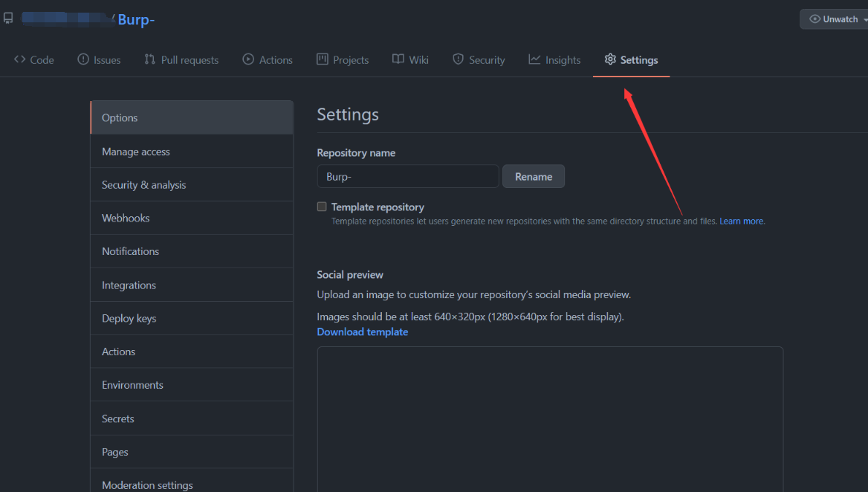Image resolution: width=868 pixels, height=492 pixels.
Task: Open Security & analysis sidebar item
Action: pyautogui.click(x=192, y=184)
